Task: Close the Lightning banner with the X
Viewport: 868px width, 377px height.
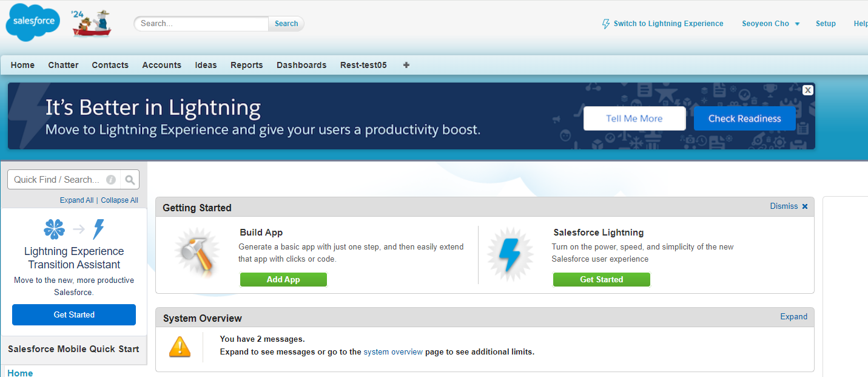Action: (807, 90)
